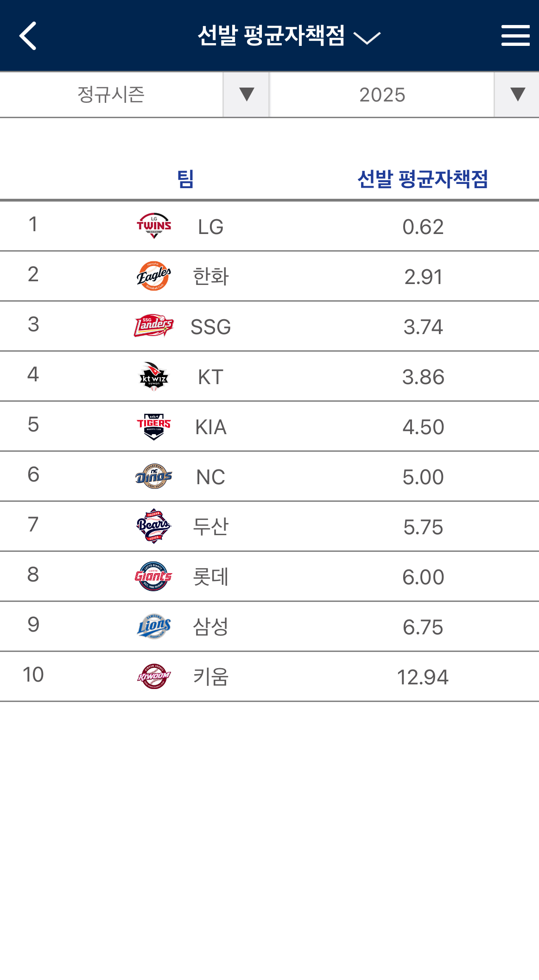The height and width of the screenshot is (980, 539).
Task: Open the hamburger menu
Action: pyautogui.click(x=515, y=36)
